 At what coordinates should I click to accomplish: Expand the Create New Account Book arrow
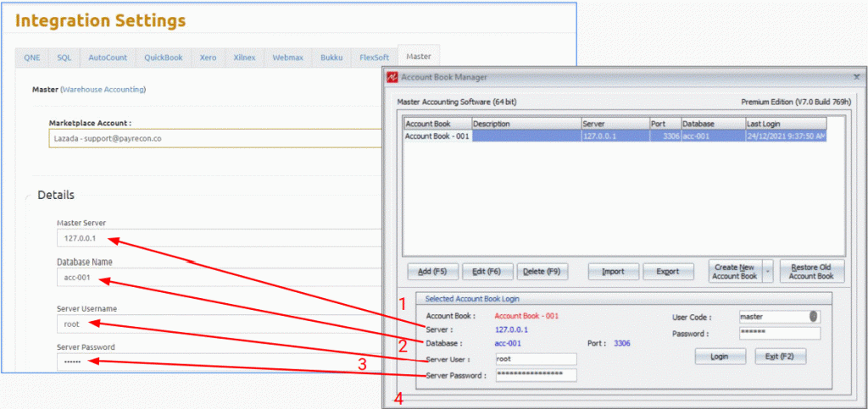pyautogui.click(x=768, y=271)
